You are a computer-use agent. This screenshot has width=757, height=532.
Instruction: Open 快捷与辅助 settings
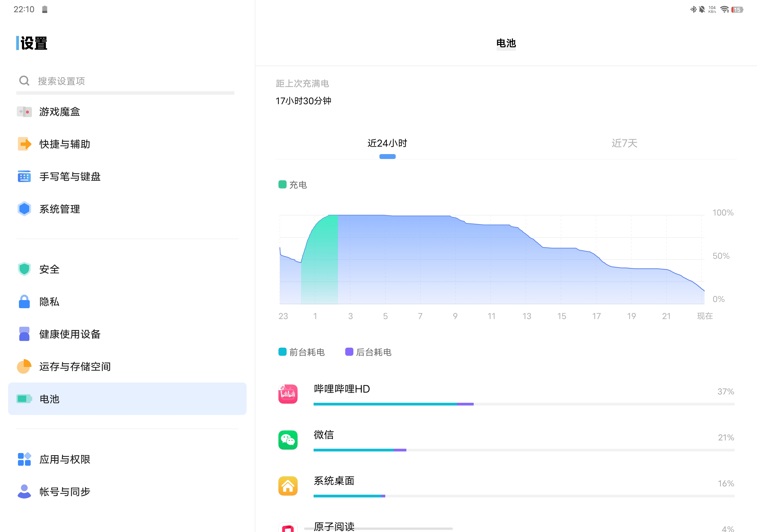tap(127, 144)
